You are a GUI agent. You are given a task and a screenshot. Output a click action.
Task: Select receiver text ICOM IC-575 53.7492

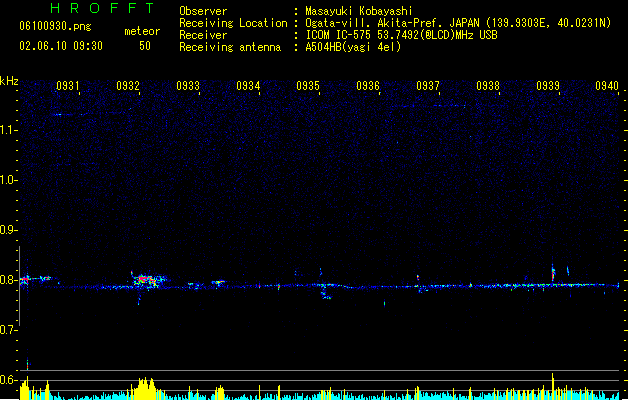[358, 35]
